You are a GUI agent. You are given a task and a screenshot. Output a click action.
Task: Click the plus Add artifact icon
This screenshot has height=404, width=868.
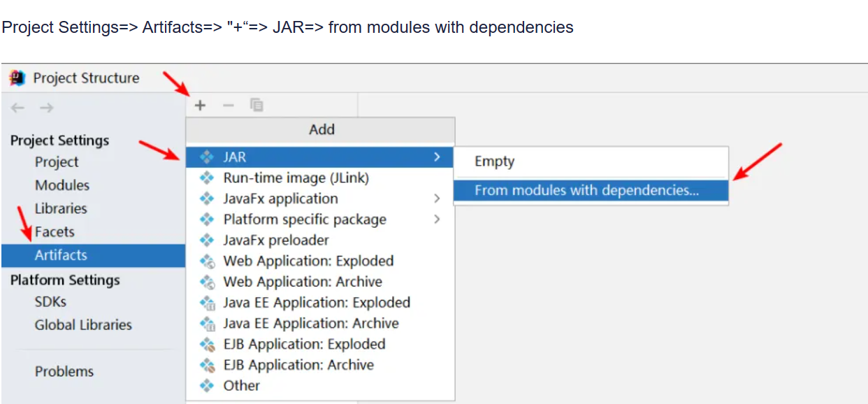click(x=201, y=106)
